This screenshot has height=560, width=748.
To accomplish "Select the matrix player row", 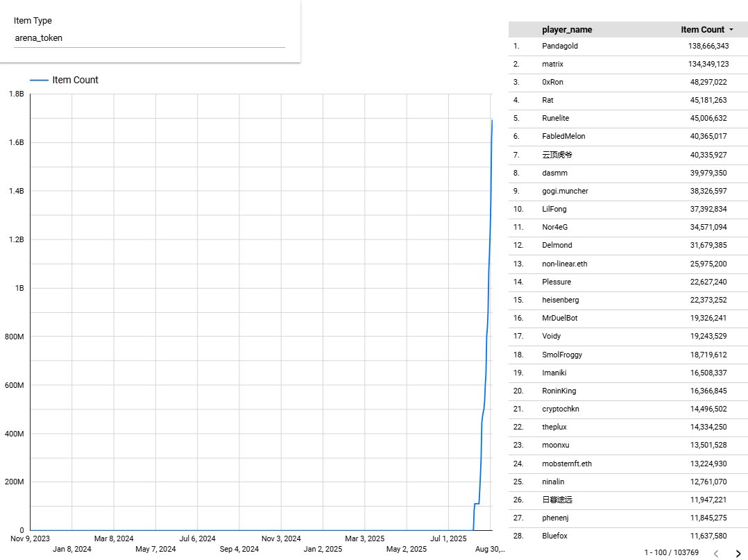I will click(628, 65).
